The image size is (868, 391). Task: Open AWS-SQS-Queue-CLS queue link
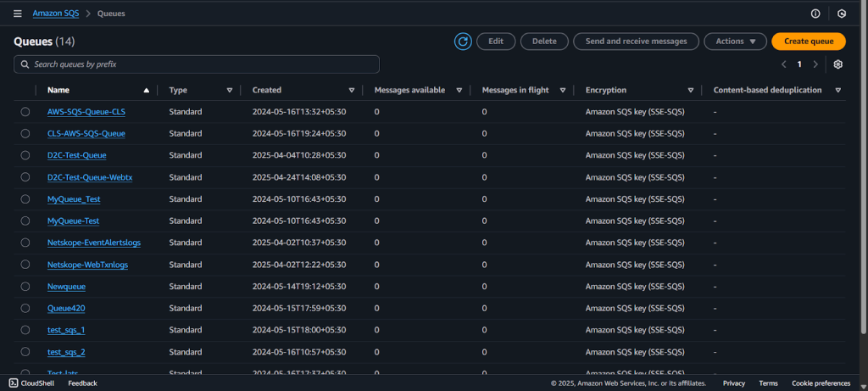tap(86, 112)
